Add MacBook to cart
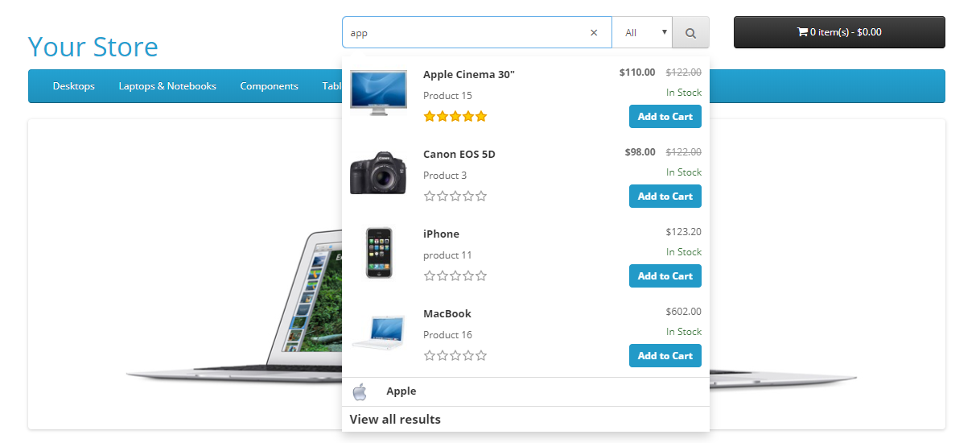The image size is (980, 443). pos(665,356)
